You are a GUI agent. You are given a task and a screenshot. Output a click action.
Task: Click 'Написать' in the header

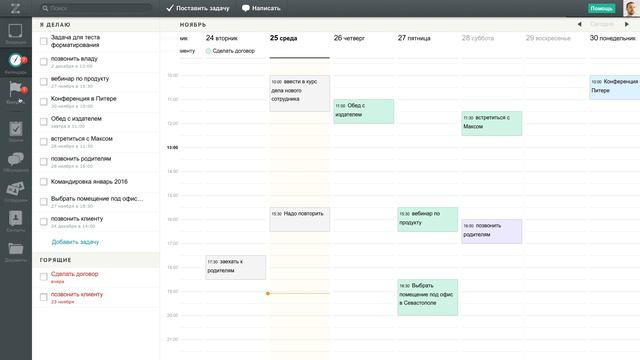tap(261, 8)
